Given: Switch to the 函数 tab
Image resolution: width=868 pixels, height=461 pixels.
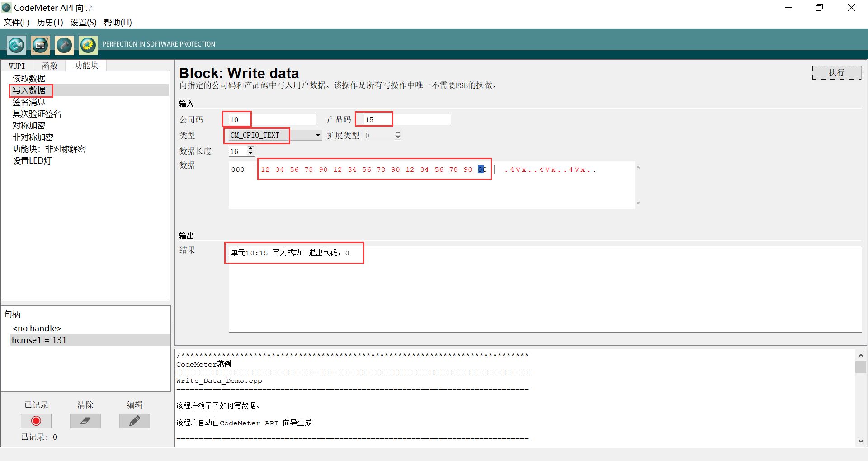Looking at the screenshot, I should click(50, 66).
